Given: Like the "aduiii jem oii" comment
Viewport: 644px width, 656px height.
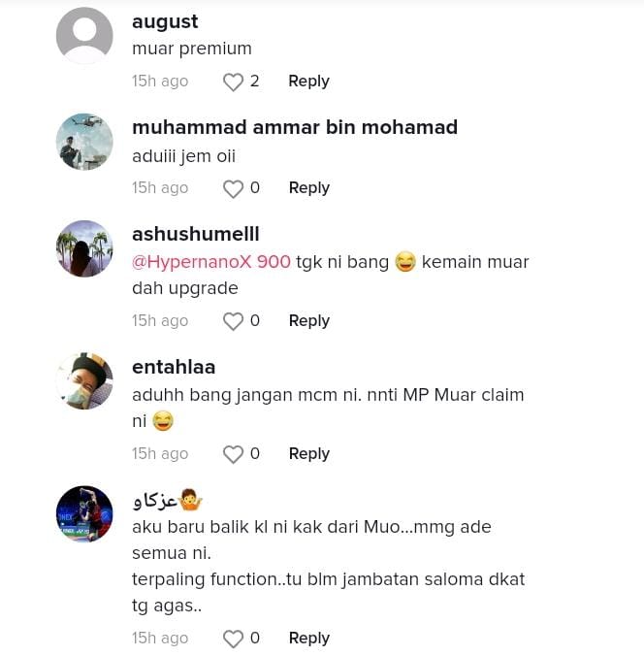Looking at the screenshot, I should click(x=233, y=188).
